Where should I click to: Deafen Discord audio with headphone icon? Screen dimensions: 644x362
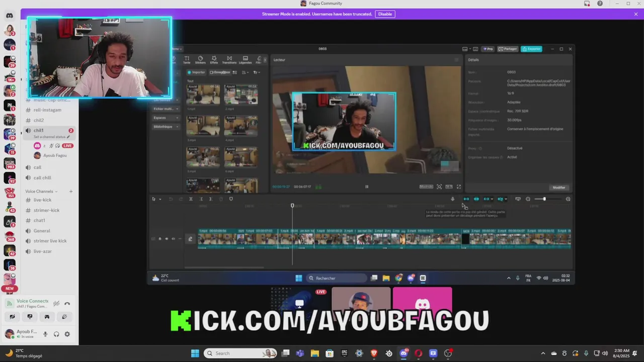(56, 334)
